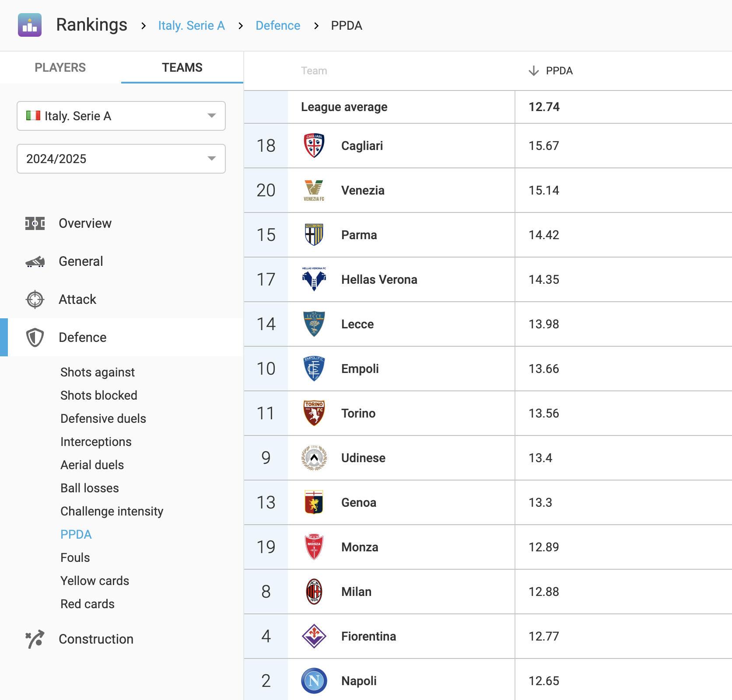Expand the 2024/2025 season dropdown

tap(121, 159)
